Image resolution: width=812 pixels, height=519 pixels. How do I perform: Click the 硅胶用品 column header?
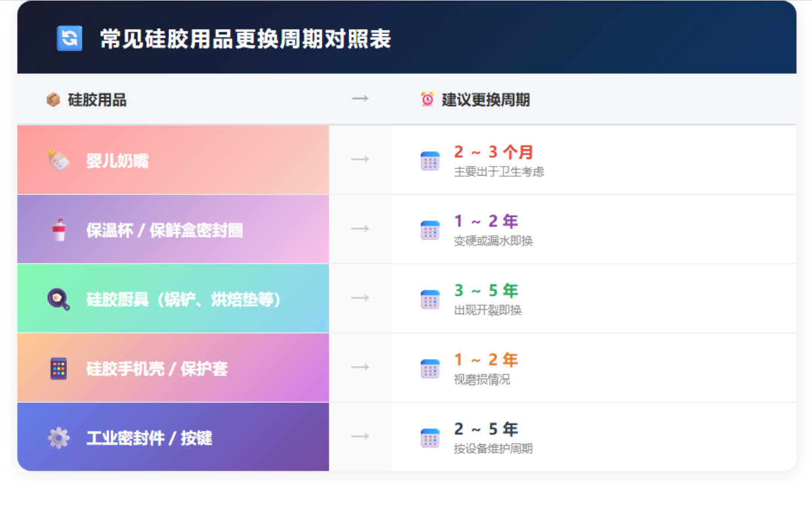pos(97,100)
